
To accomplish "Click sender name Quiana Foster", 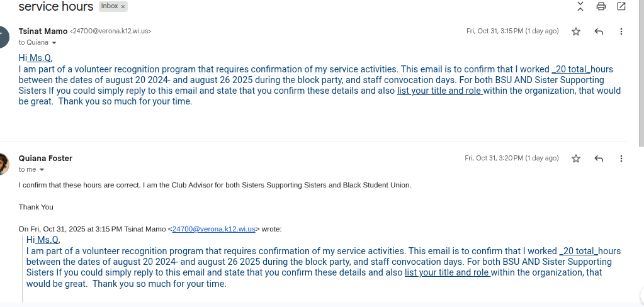I will (45, 159).
